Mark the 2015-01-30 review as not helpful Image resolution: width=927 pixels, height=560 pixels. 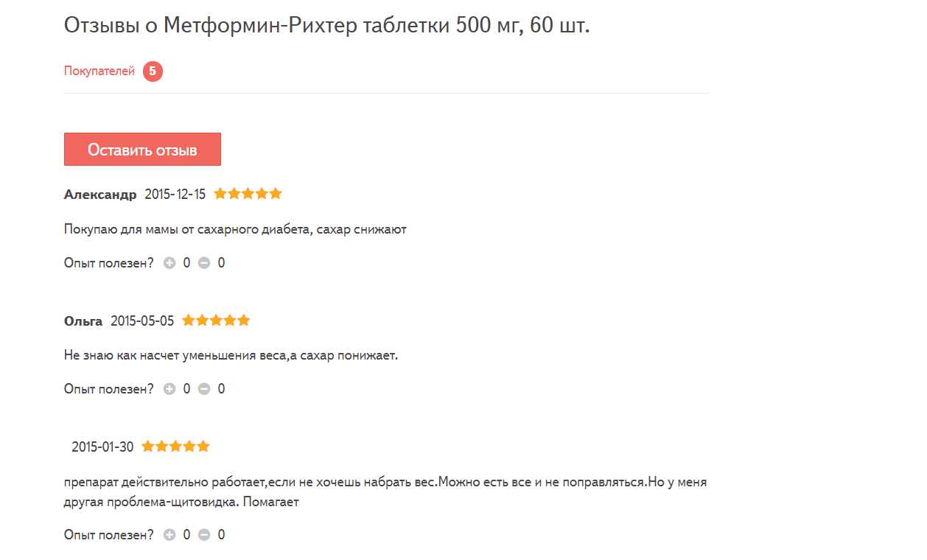[204, 535]
